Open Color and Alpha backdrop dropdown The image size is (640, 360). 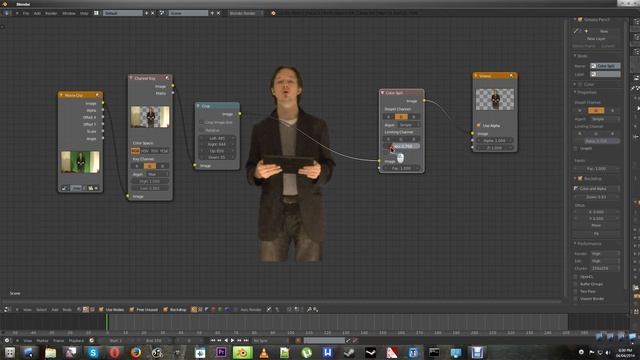597,189
